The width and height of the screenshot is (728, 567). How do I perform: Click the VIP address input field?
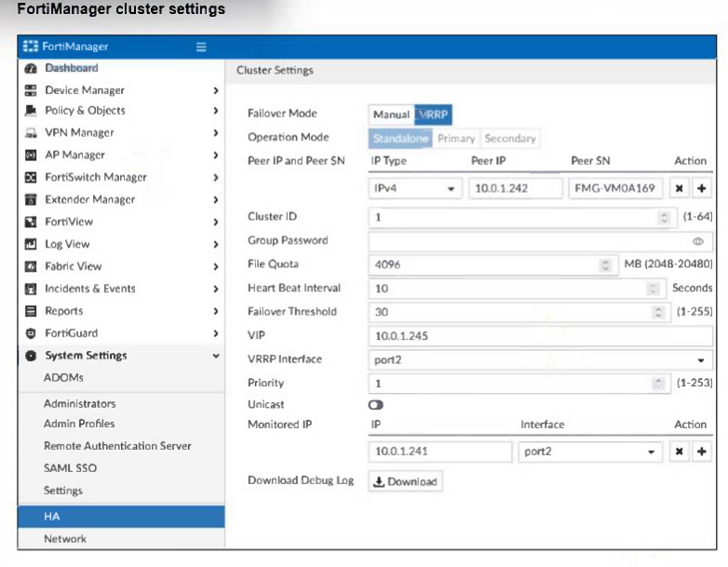coord(540,336)
